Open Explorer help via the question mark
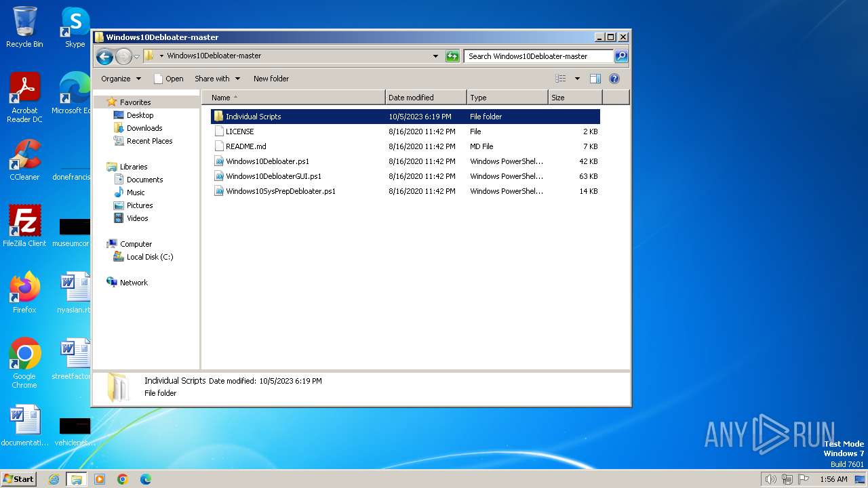This screenshot has height=488, width=868. pyautogui.click(x=614, y=79)
